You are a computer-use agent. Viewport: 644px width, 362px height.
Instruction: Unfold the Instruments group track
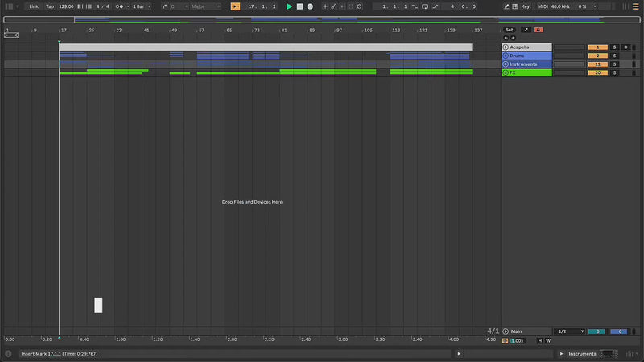pyautogui.click(x=506, y=64)
